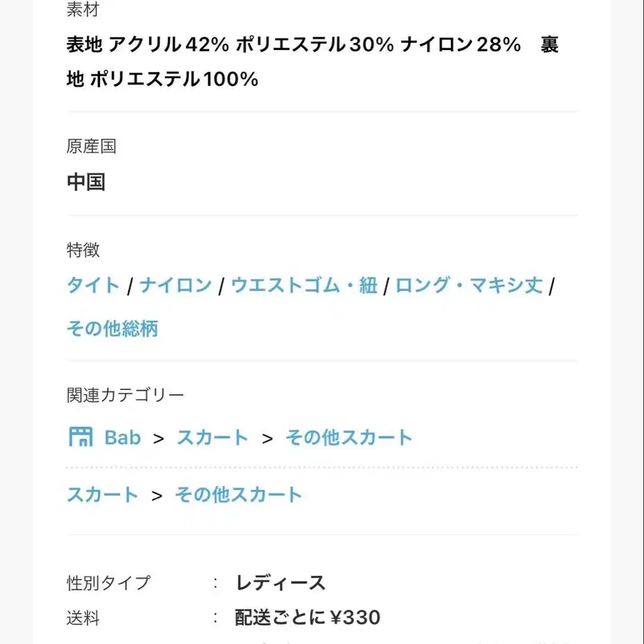The height and width of the screenshot is (644, 644).
Task: Open スカート in the Bab breadcrumb row
Action: 212,437
